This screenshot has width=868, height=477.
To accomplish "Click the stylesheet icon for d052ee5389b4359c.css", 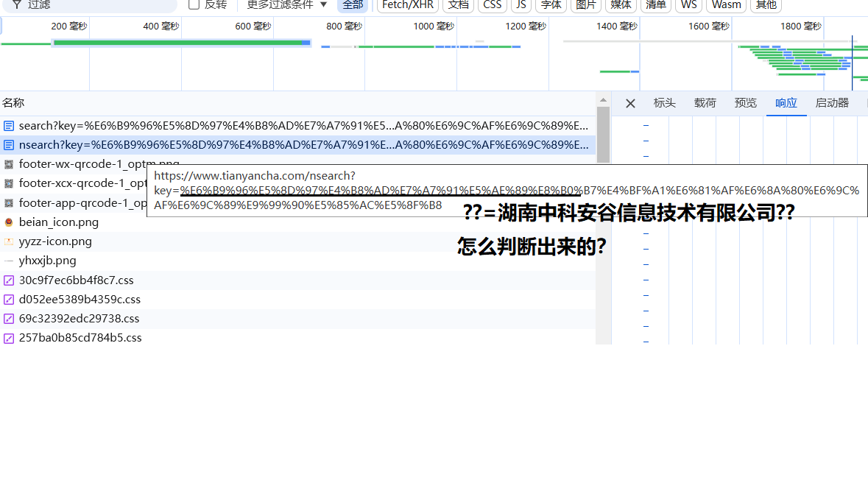I will (x=9, y=300).
